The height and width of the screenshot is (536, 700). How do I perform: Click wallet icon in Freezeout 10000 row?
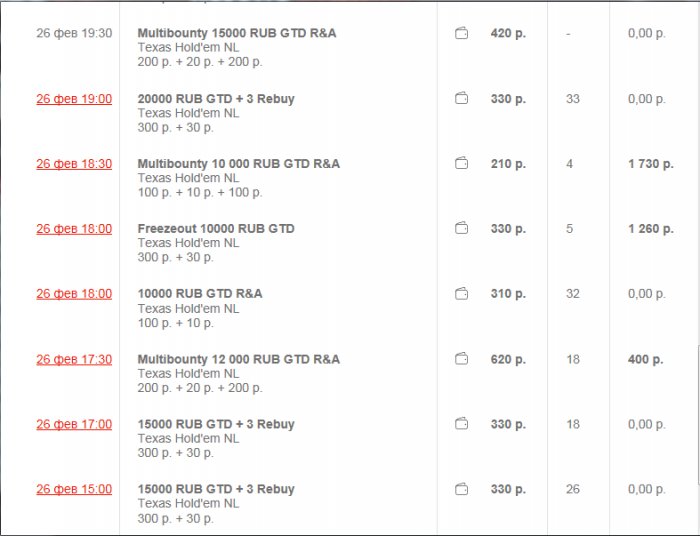[x=461, y=228]
